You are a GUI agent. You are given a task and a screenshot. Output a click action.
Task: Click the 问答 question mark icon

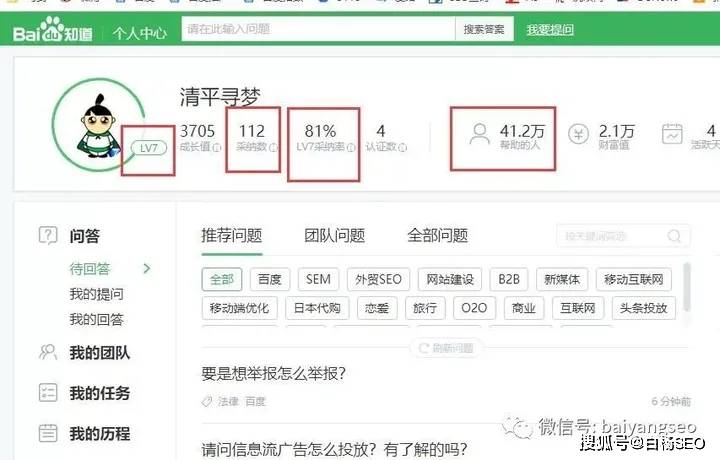tap(48, 236)
